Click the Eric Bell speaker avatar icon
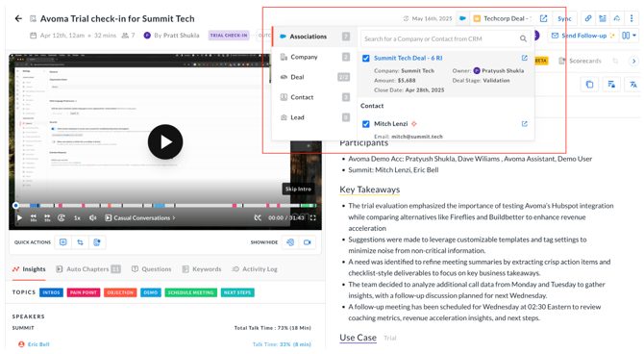Screen dimensions: 644x354 tap(21, 344)
